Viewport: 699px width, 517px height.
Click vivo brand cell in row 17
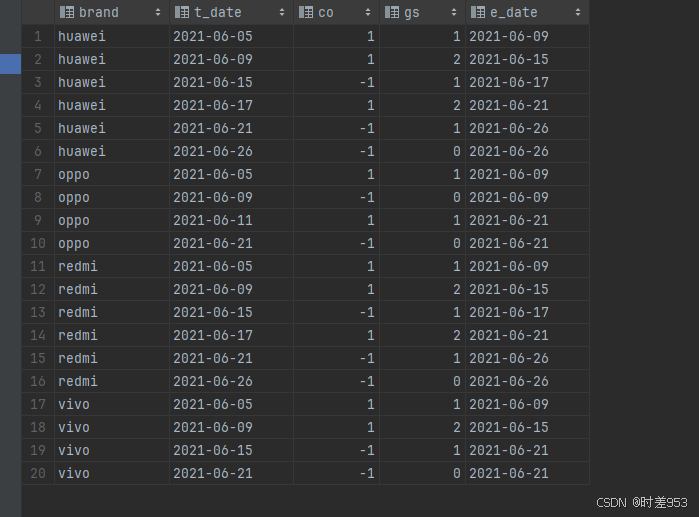[112, 404]
